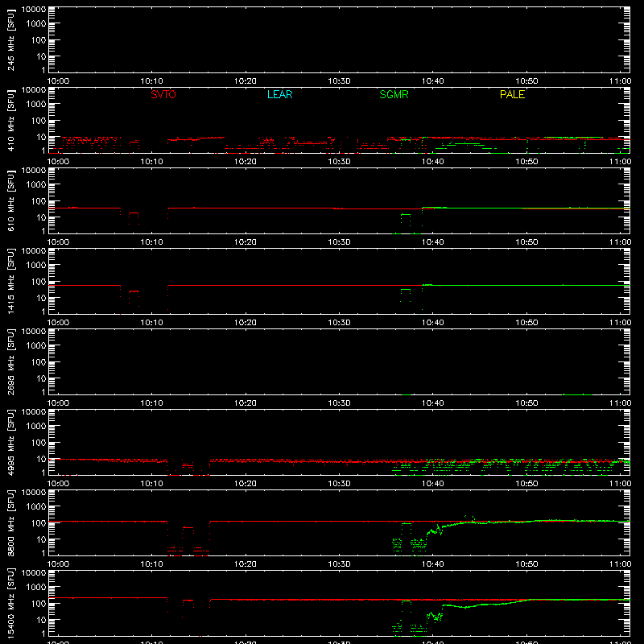This screenshot has width=644, height=644.
Task: Select the 1415 MHz [SFU] axis label
Action: [10, 282]
